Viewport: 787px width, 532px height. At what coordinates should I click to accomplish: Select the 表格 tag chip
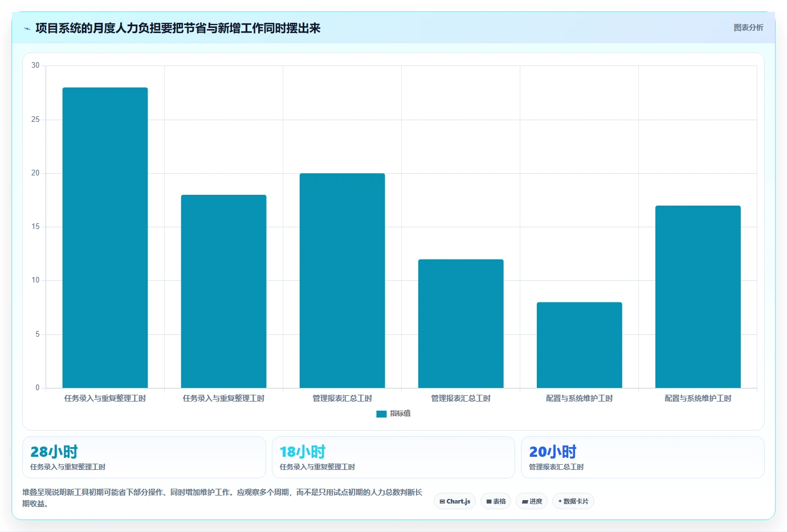pos(496,501)
